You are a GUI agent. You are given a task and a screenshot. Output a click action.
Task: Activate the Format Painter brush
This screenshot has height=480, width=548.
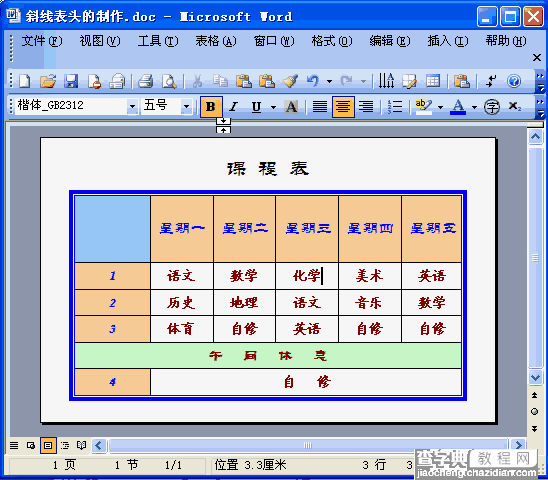tap(290, 81)
